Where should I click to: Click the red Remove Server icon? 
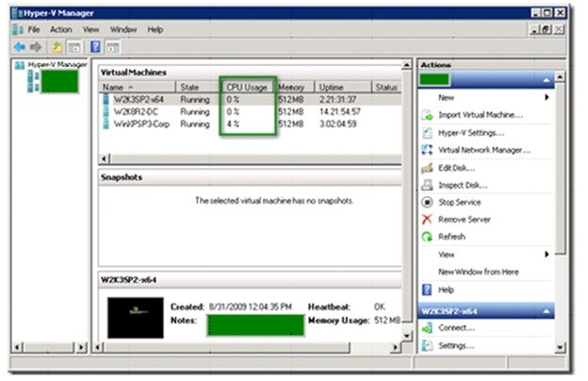click(x=427, y=220)
